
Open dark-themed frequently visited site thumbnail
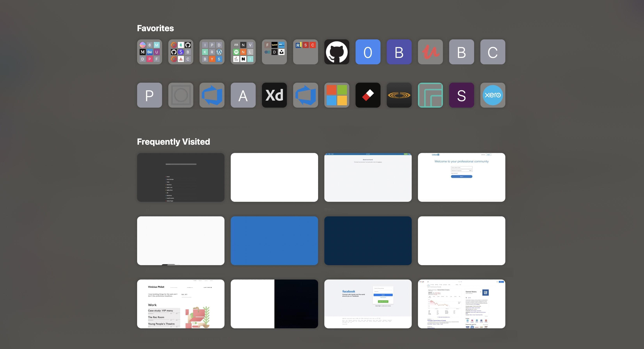tap(181, 177)
